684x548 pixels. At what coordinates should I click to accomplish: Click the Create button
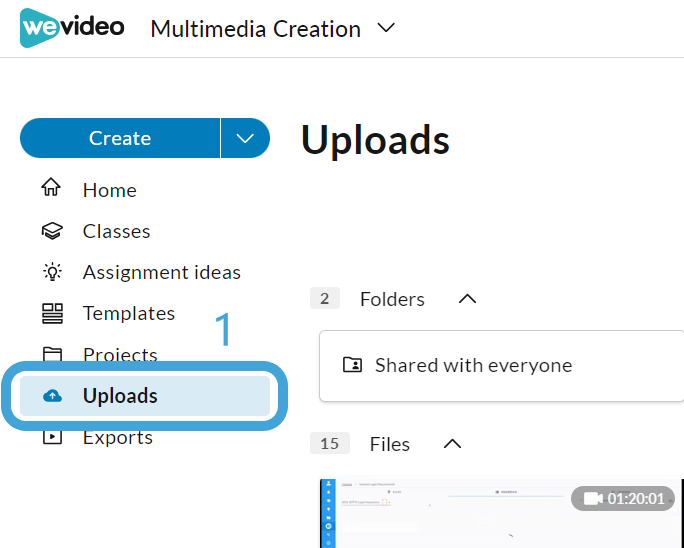120,138
